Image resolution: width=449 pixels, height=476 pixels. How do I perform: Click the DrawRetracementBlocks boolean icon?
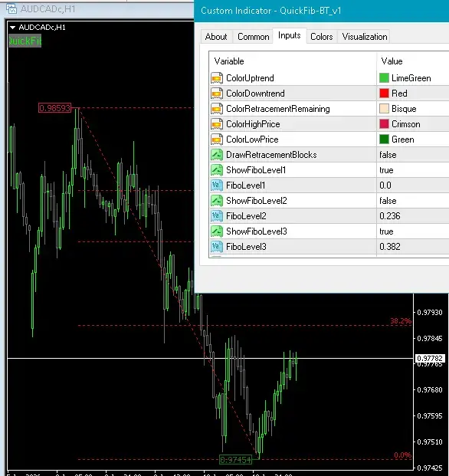click(x=217, y=155)
